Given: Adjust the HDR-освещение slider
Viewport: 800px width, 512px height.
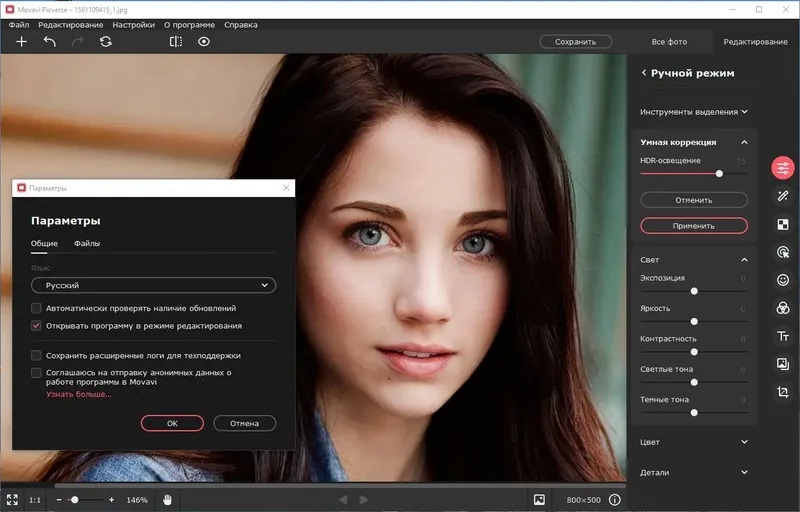Looking at the screenshot, I should point(719,173).
